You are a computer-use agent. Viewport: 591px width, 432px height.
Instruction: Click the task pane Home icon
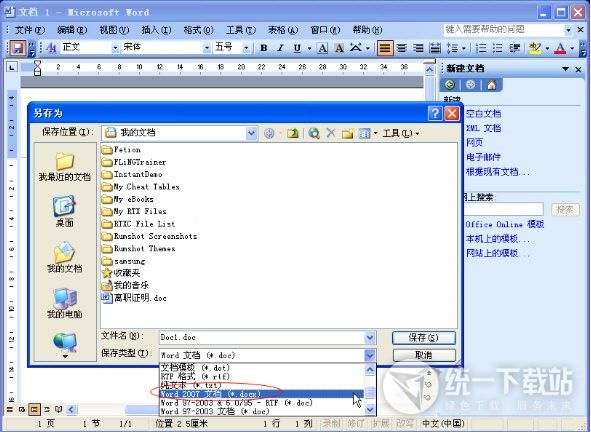[x=491, y=85]
